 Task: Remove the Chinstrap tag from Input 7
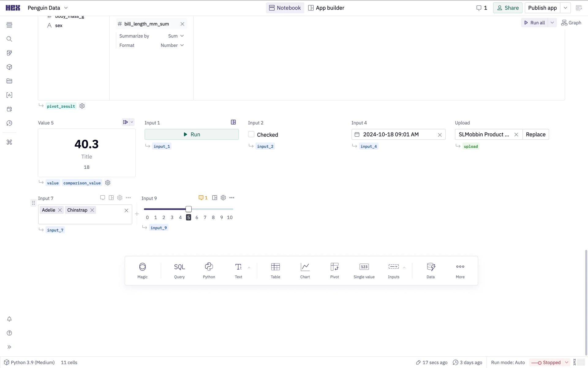click(x=92, y=210)
